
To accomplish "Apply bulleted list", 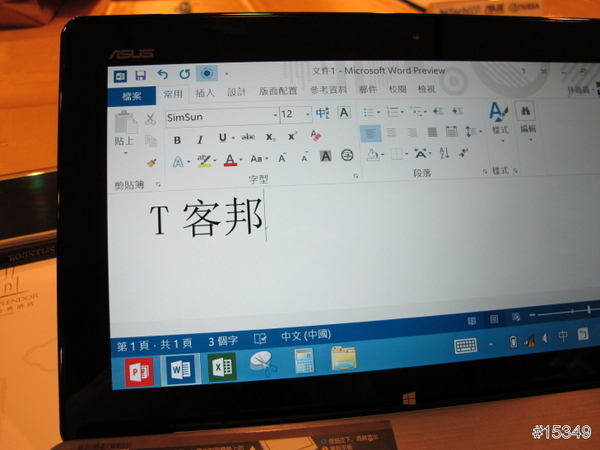I will tap(369, 112).
